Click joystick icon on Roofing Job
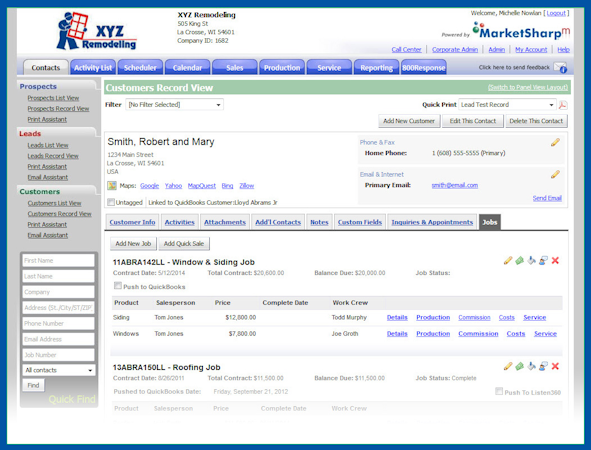 [x=531, y=366]
